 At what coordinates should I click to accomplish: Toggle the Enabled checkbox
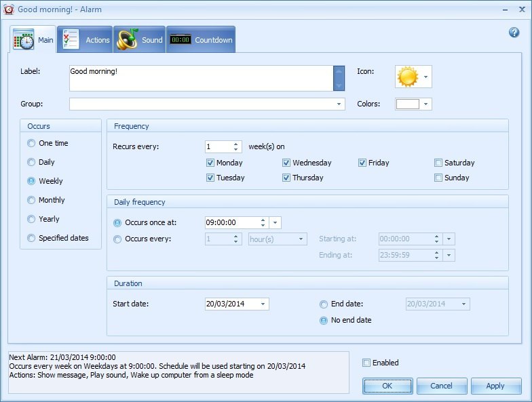coord(366,363)
